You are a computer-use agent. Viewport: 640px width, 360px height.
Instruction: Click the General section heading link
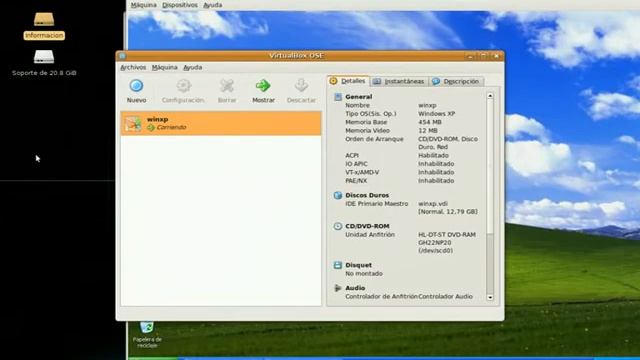359,97
